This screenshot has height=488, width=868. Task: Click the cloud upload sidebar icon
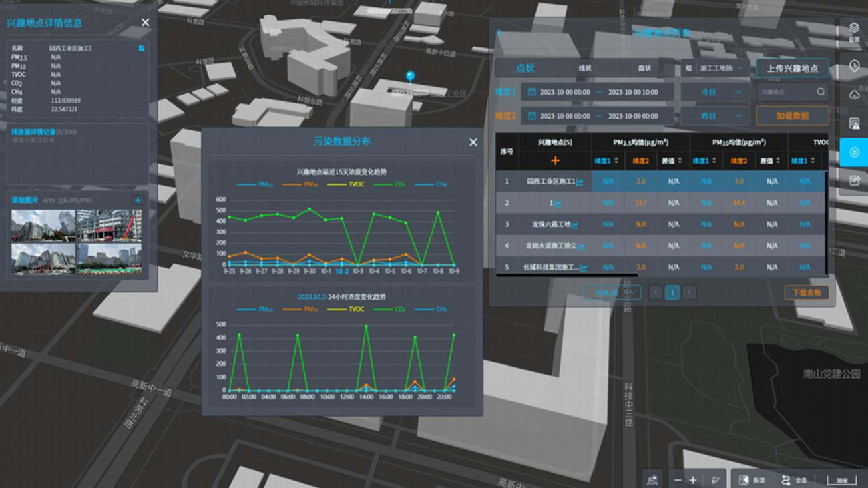click(x=854, y=95)
